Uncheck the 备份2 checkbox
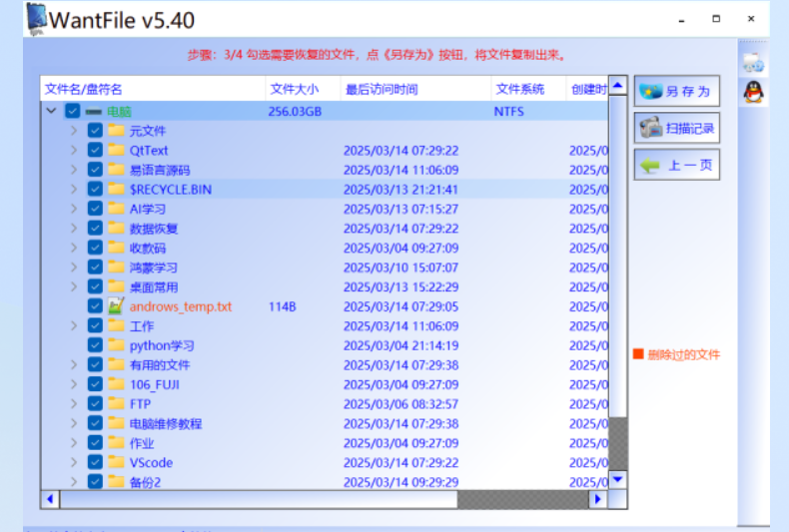The image size is (789, 532). click(x=95, y=482)
